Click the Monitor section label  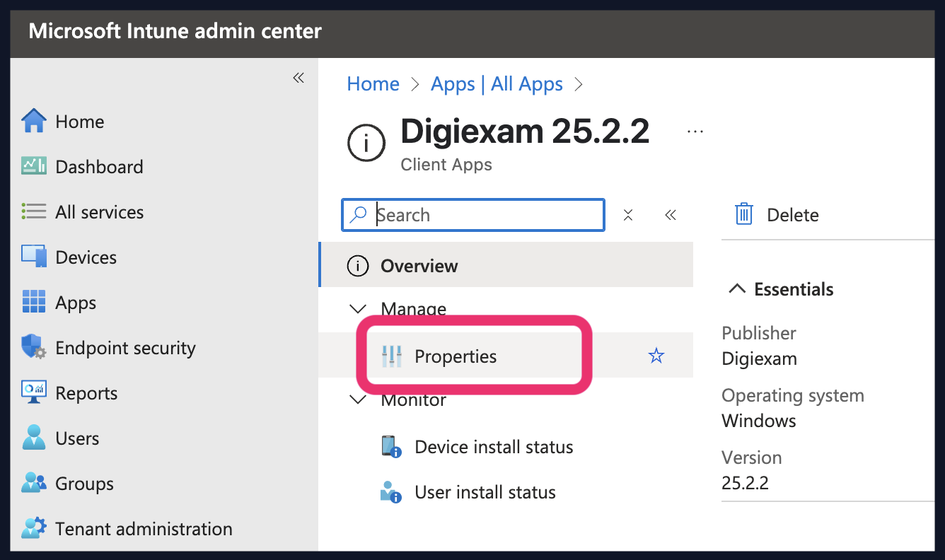413,399
